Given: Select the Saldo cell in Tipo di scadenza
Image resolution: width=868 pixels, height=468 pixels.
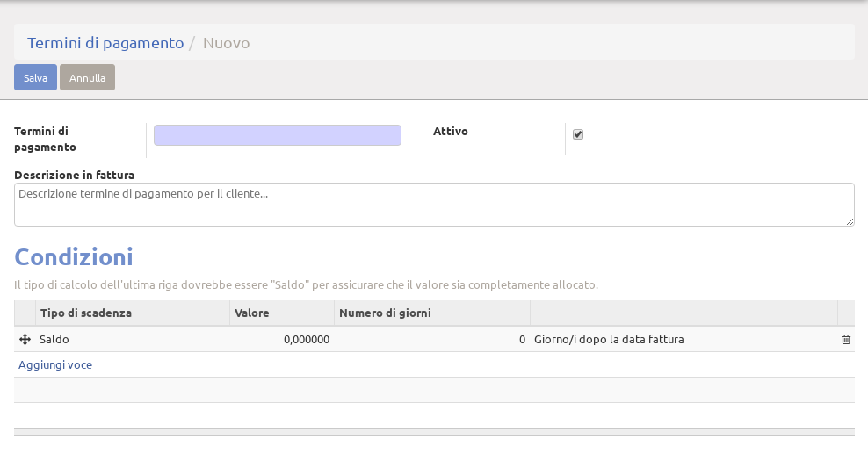Looking at the screenshot, I should (133, 339).
